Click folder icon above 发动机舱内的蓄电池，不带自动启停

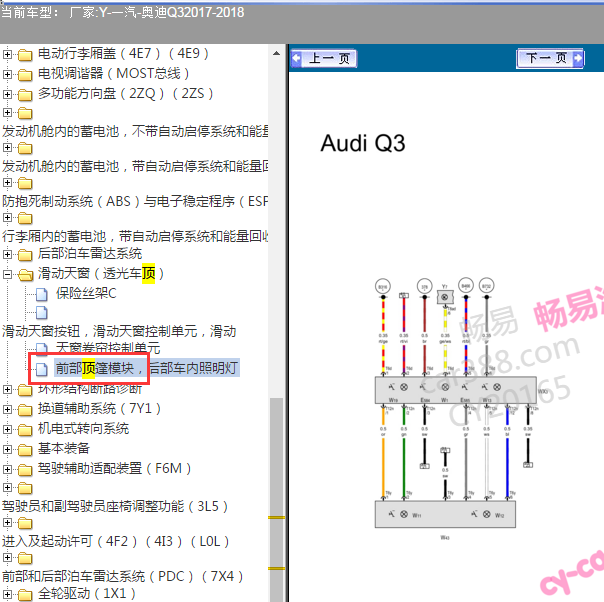click(x=25, y=114)
